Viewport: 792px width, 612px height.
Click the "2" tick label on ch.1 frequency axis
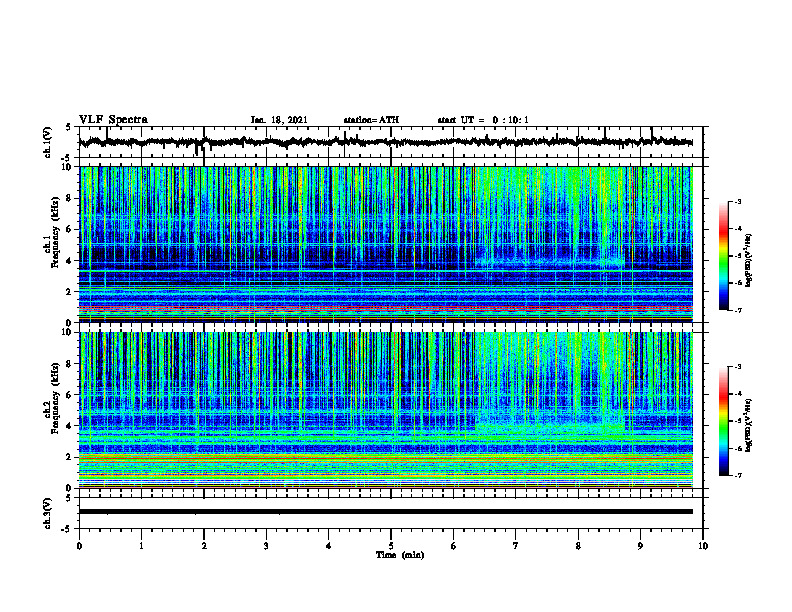[69, 292]
